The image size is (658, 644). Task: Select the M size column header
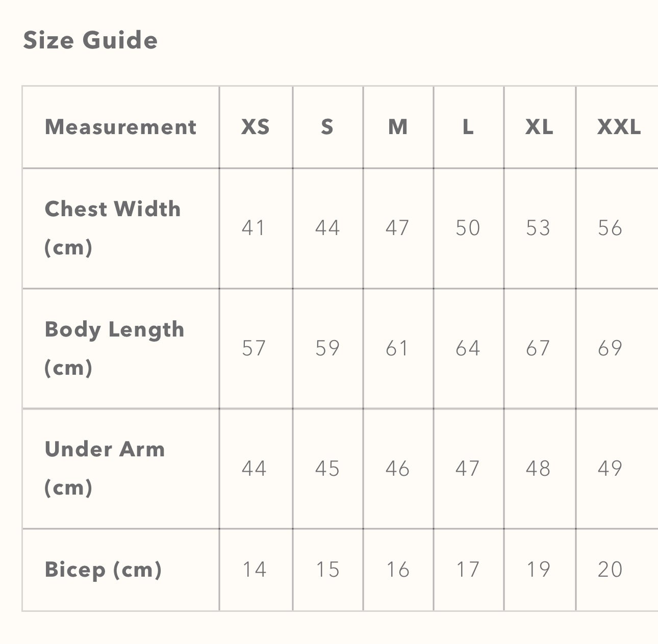pyautogui.click(x=398, y=127)
